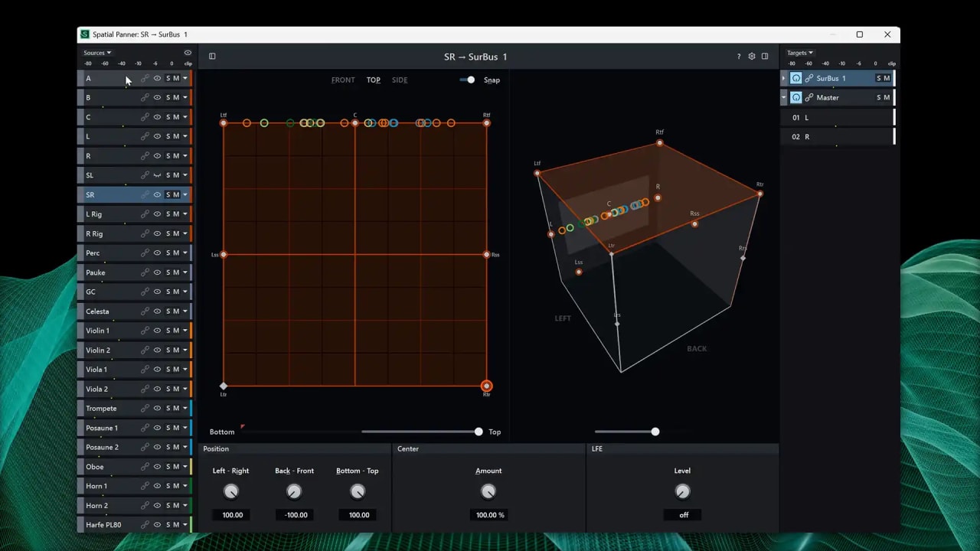This screenshot has width=980, height=551.
Task: Hide source C in the panner
Action: point(157,117)
